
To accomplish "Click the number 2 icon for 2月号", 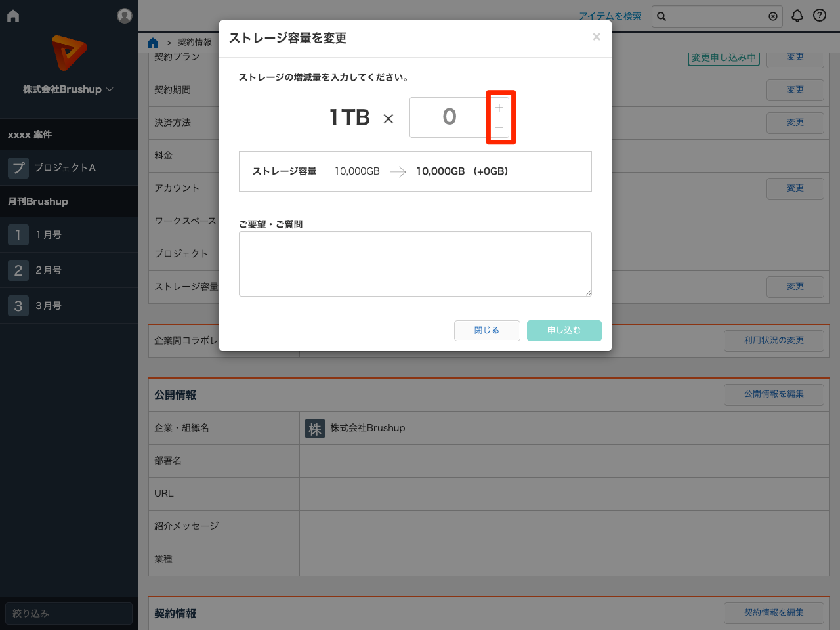I will tap(18, 270).
